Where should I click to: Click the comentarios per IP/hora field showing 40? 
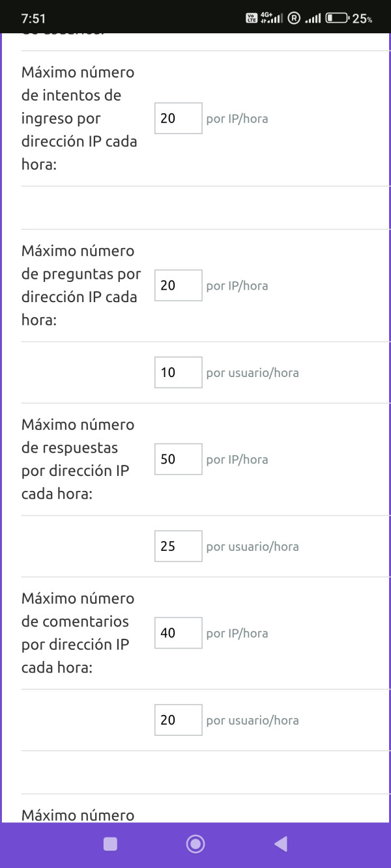point(178,633)
